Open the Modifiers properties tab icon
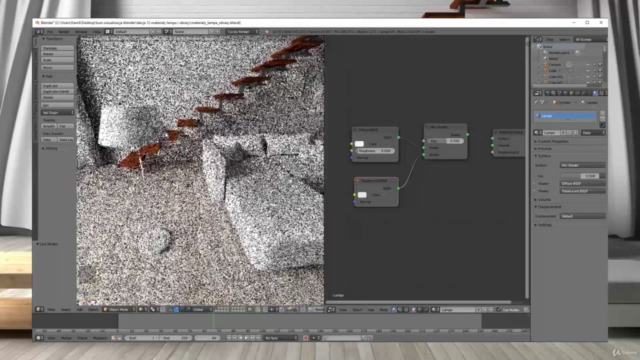Screen dimensions: 640x360 [x=583, y=93]
